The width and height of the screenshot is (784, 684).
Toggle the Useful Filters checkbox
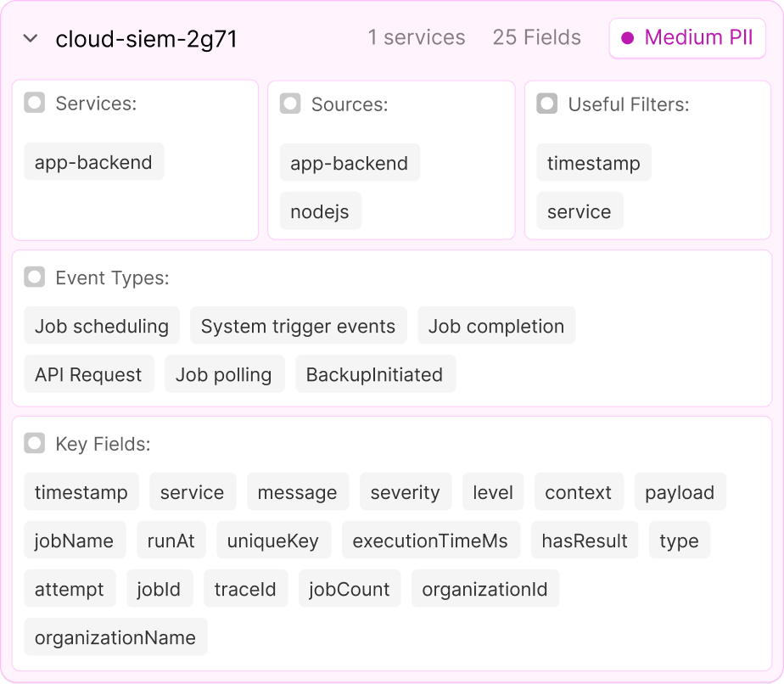point(547,104)
